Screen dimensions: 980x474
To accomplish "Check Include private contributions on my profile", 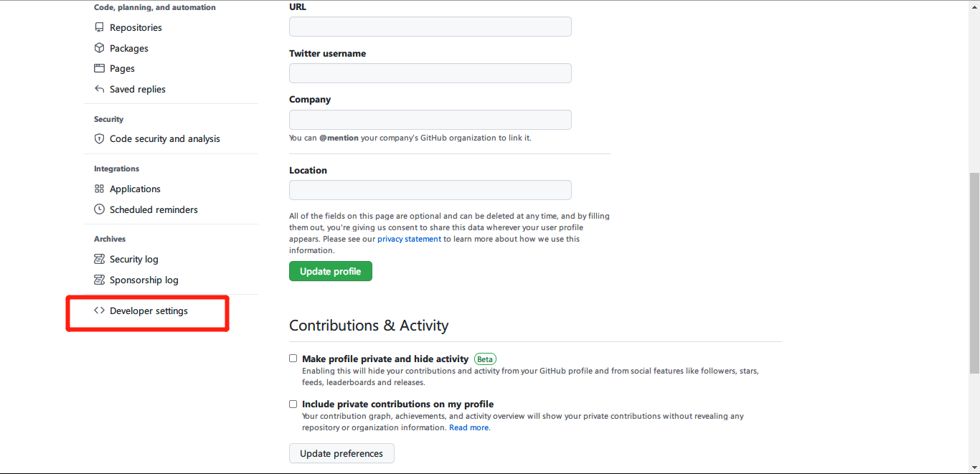I will pos(293,404).
